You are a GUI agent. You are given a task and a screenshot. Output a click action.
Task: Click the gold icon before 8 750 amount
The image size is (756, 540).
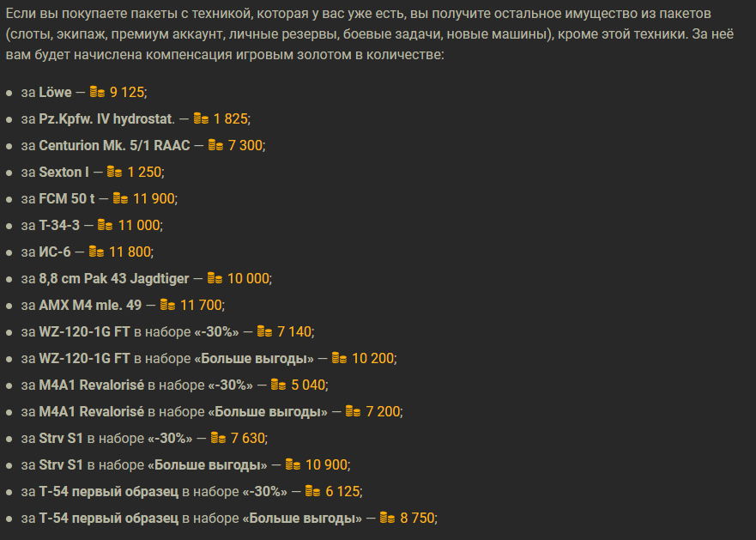(387, 518)
